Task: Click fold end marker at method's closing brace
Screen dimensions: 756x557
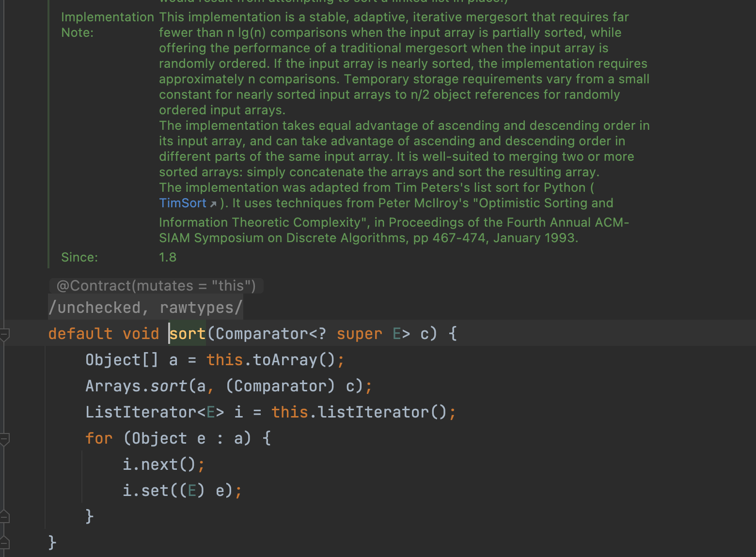Action: click(4, 542)
